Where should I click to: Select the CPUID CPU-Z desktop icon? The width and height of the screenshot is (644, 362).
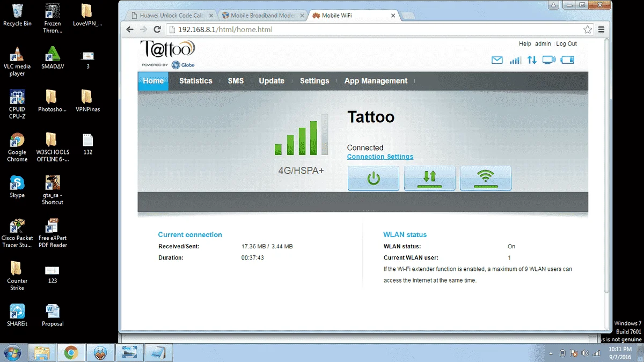[x=17, y=104]
